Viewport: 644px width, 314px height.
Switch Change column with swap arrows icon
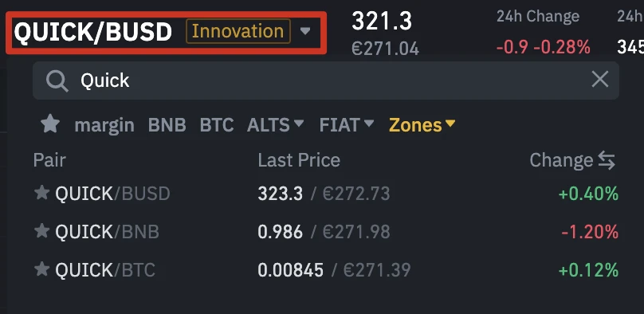(607, 160)
